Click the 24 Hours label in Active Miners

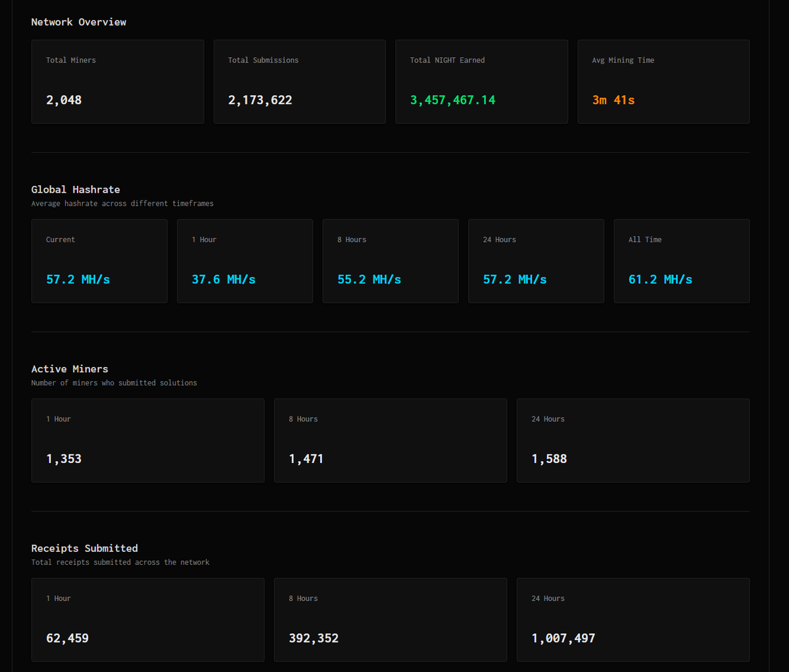(x=548, y=419)
